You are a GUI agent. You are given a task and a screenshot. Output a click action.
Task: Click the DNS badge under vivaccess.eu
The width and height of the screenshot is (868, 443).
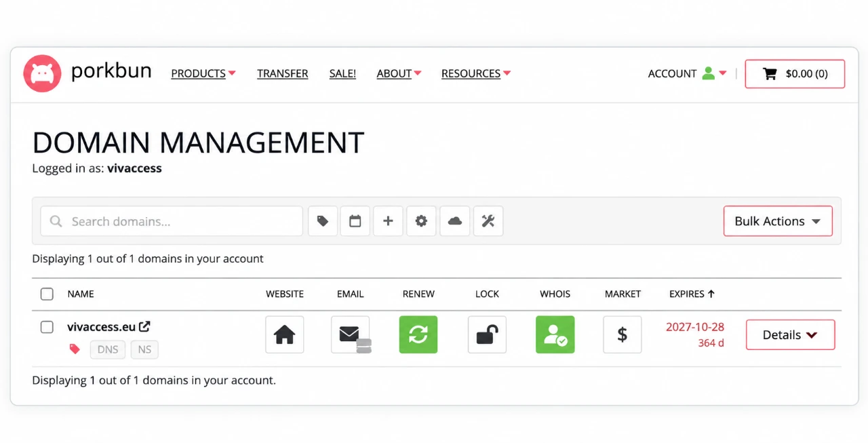click(108, 350)
